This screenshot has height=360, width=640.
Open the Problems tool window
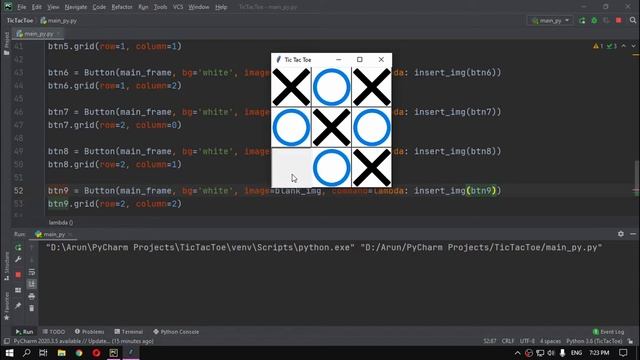89,332
